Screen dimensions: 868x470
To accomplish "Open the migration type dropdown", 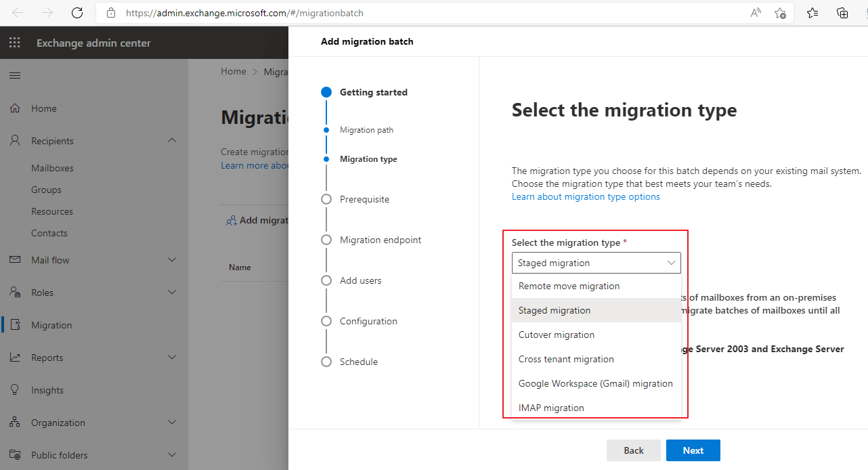I will pos(596,263).
